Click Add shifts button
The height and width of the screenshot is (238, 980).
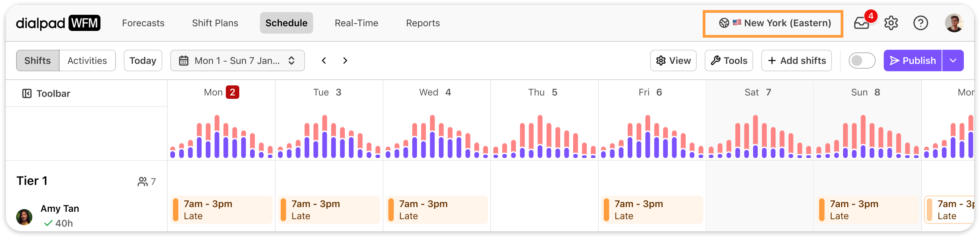tap(796, 61)
